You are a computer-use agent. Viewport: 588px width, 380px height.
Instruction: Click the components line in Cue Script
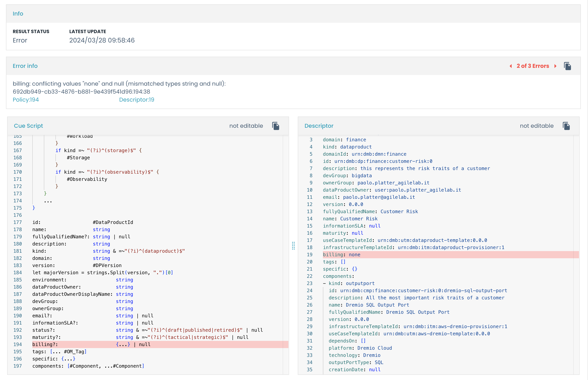pyautogui.click(x=88, y=366)
